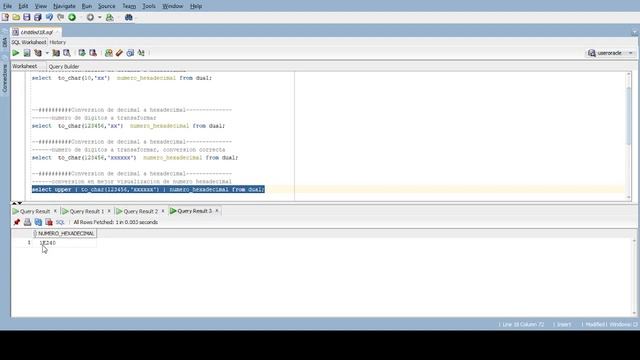Image resolution: width=640 pixels, height=360 pixels.
Task: Click the SQL Worksheet toolbar icon
Action: [x=109, y=17]
